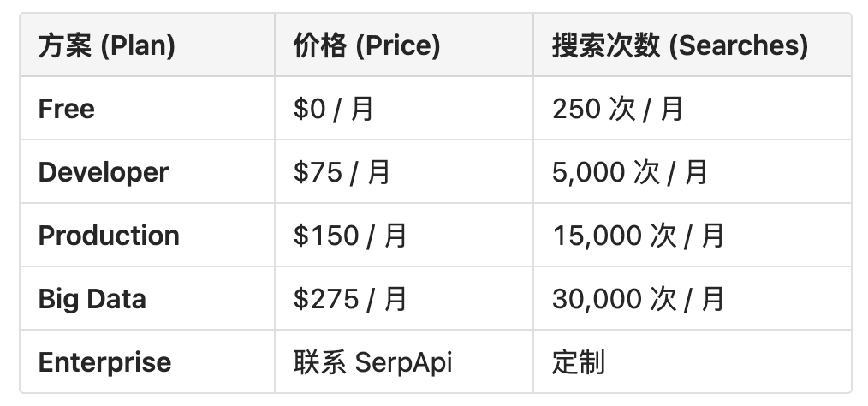
Task: Select the 联系 SerpApi price cell
Action: click(x=372, y=362)
